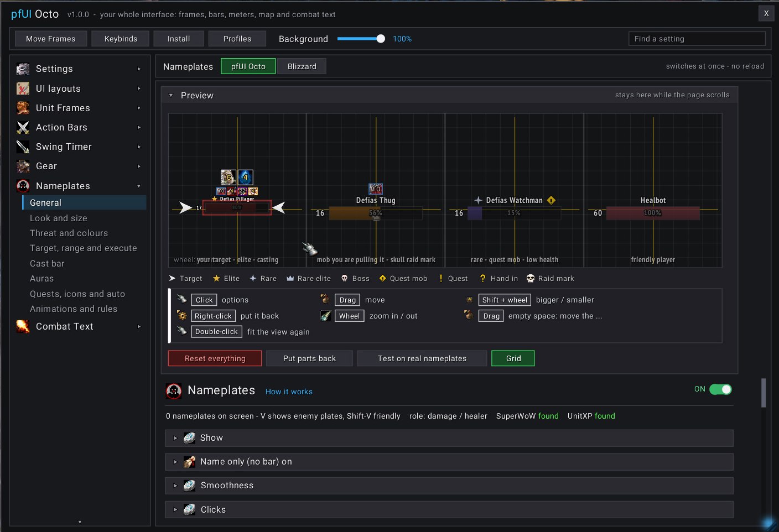Screen dimensions: 779x532
Task: Click the Nameplates section header icon
Action: click(174, 391)
